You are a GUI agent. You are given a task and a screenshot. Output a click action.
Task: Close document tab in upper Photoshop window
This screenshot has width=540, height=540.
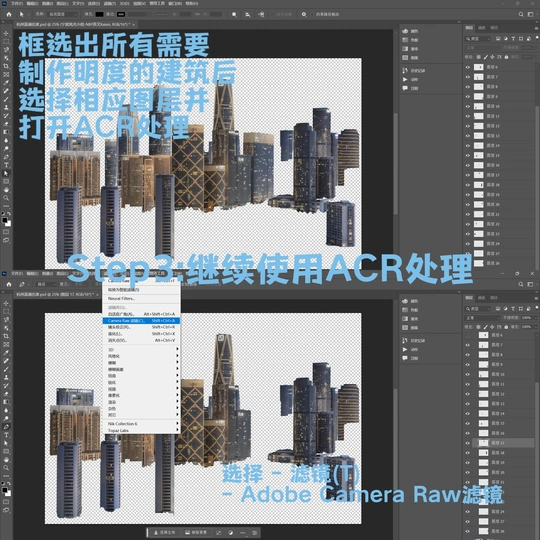134,24
